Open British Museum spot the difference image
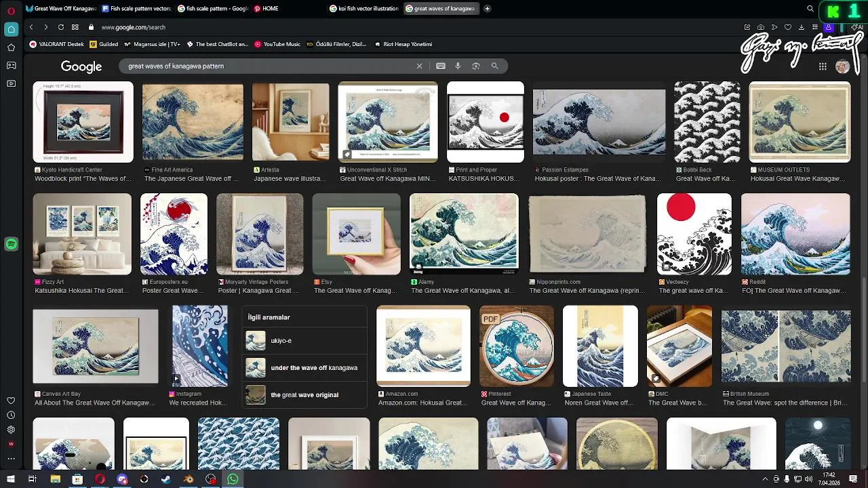The height and width of the screenshot is (488, 868). [786, 346]
